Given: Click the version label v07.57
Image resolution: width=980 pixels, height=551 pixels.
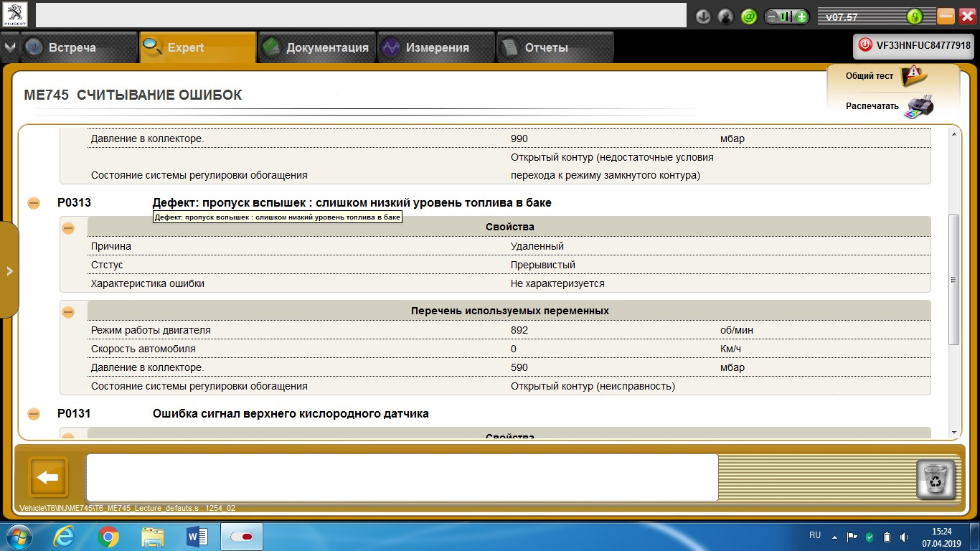Looking at the screenshot, I should pyautogui.click(x=842, y=17).
